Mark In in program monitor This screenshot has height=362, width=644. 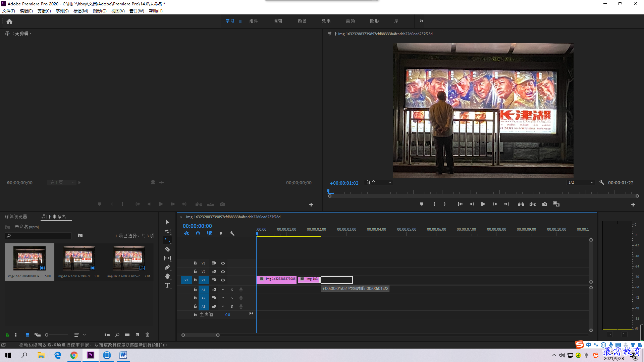pos(434,204)
